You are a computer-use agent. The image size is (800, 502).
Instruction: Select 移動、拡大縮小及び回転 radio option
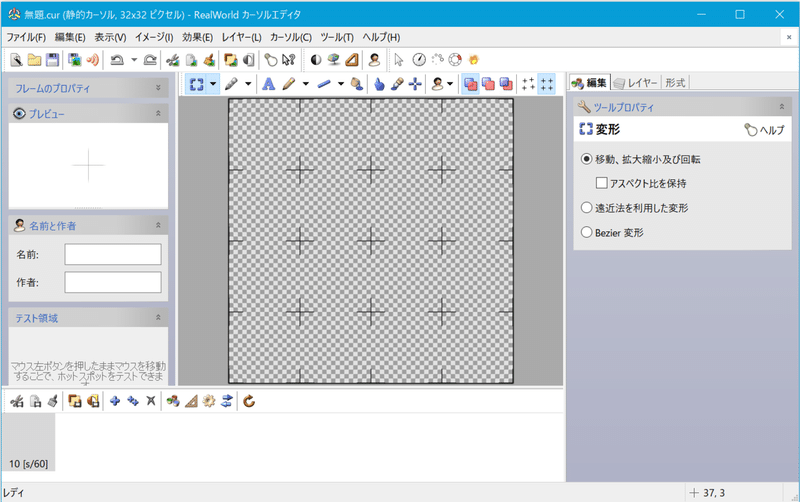(641, 159)
